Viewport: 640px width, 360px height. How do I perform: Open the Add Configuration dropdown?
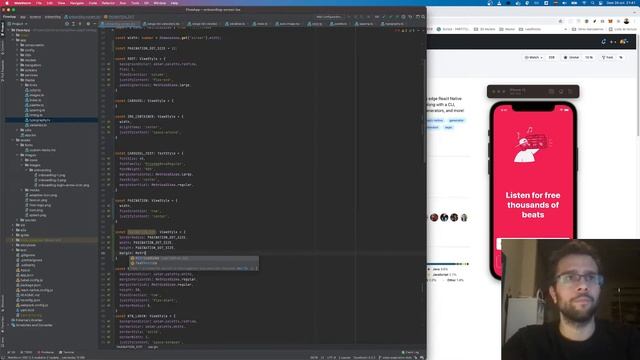coord(330,17)
